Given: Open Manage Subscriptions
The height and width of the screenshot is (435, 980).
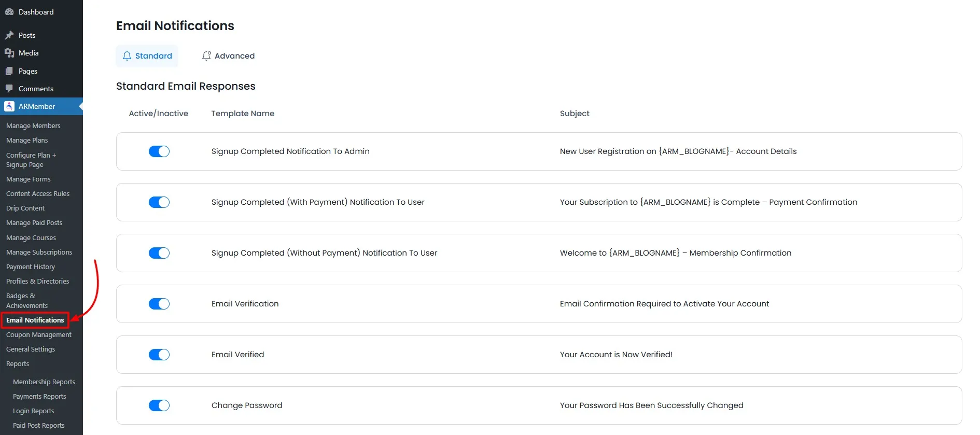Looking at the screenshot, I should (x=39, y=252).
